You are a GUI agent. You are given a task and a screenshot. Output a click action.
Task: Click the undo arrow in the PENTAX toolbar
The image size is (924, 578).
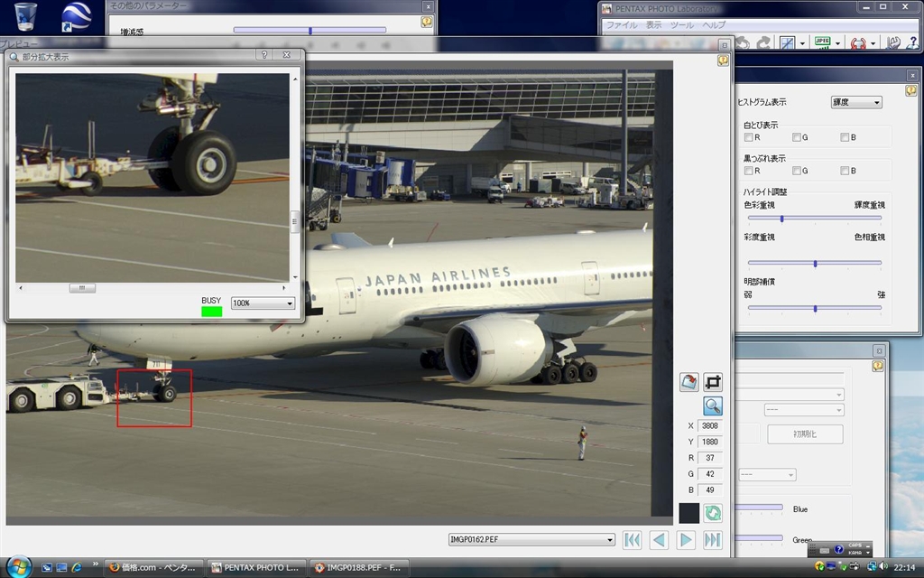coord(743,42)
